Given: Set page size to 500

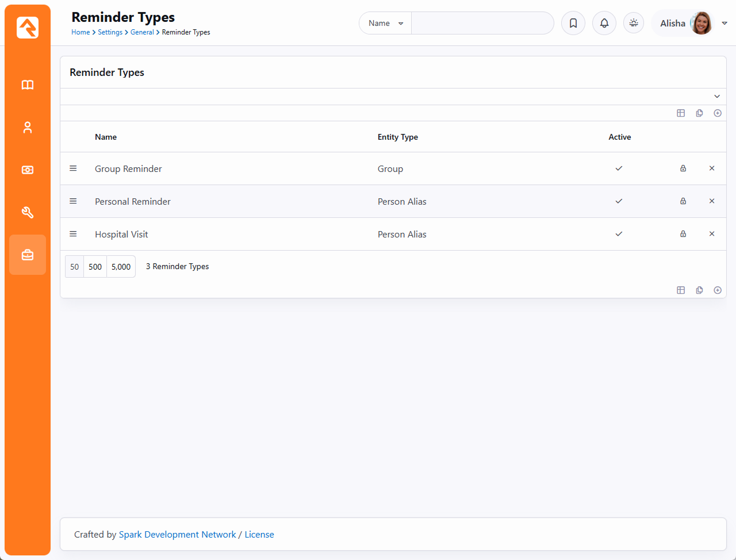Looking at the screenshot, I should tap(95, 267).
